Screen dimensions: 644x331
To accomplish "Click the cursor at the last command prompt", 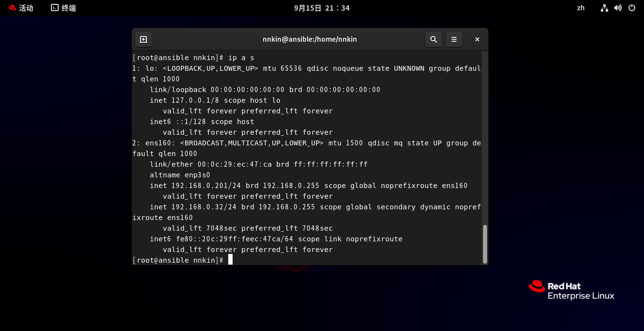I will [231, 260].
